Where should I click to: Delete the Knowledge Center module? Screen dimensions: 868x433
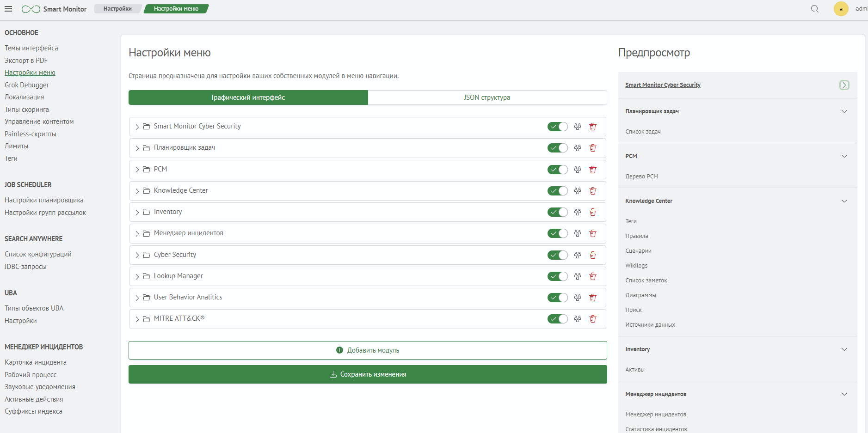click(x=593, y=191)
